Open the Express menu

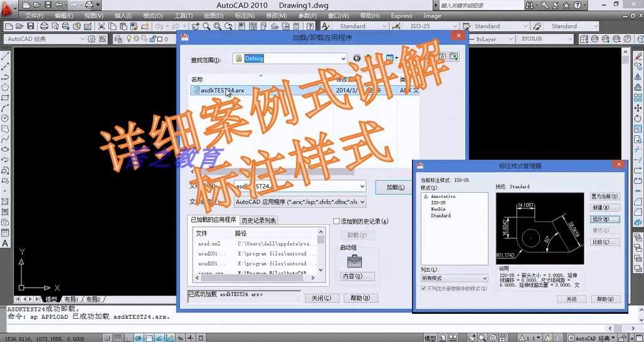[401, 16]
